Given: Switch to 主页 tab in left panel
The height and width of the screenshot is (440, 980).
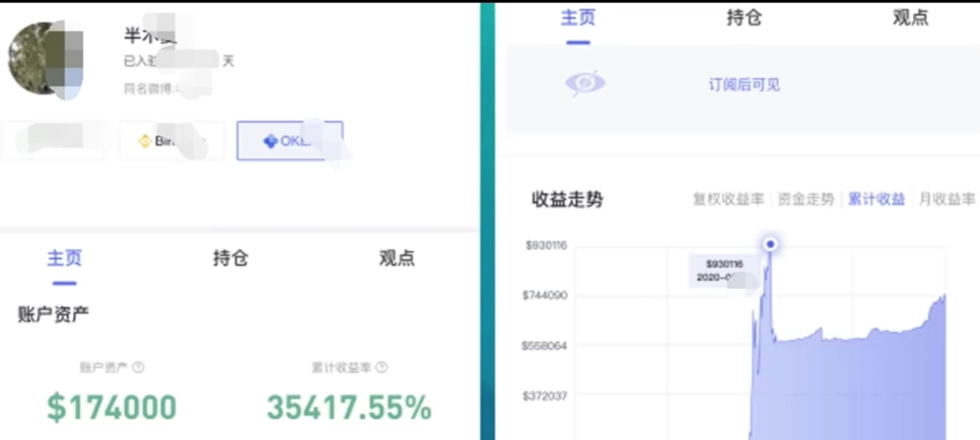Looking at the screenshot, I should click(x=65, y=258).
